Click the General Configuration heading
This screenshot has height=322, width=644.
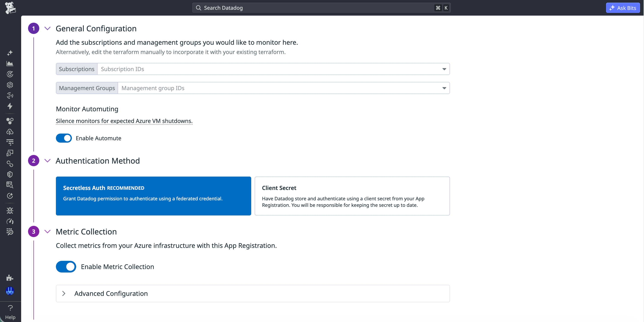tap(96, 28)
